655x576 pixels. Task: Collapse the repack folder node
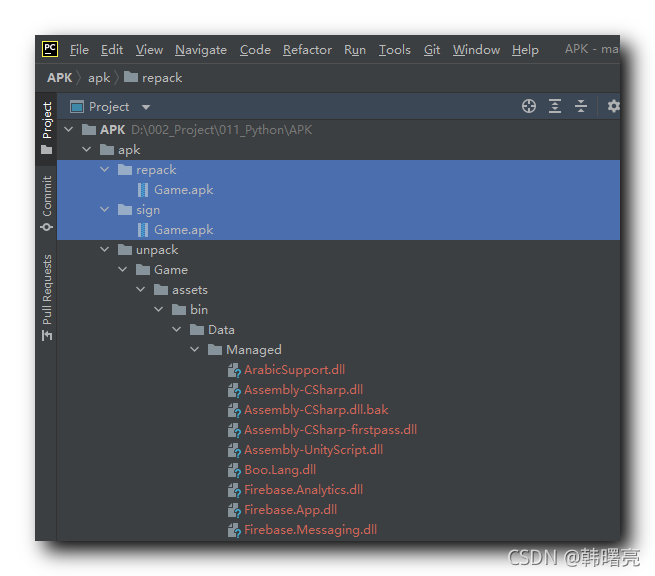tap(104, 170)
